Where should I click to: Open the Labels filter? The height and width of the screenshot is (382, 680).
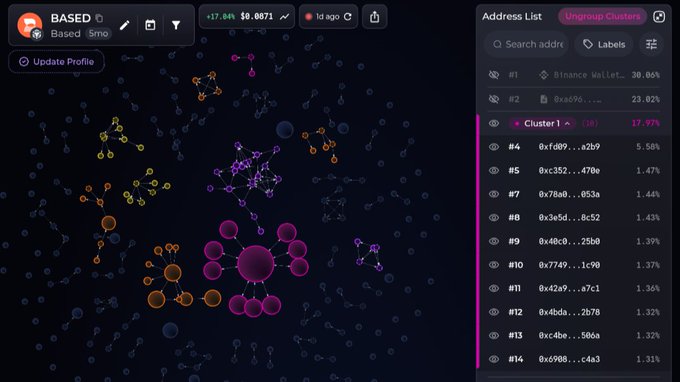pos(604,44)
